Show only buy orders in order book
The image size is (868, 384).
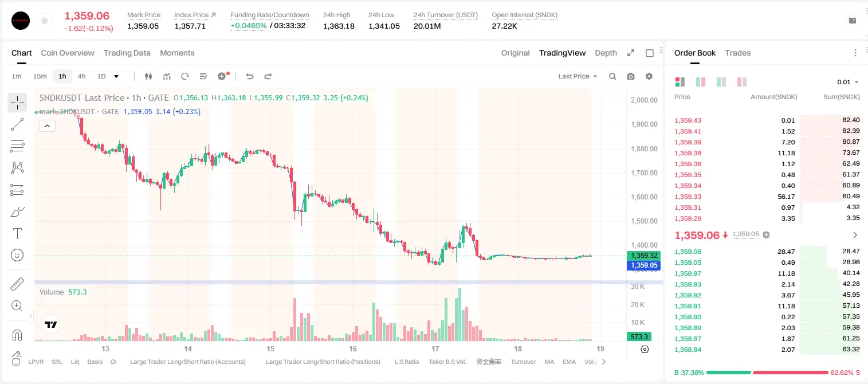point(721,82)
